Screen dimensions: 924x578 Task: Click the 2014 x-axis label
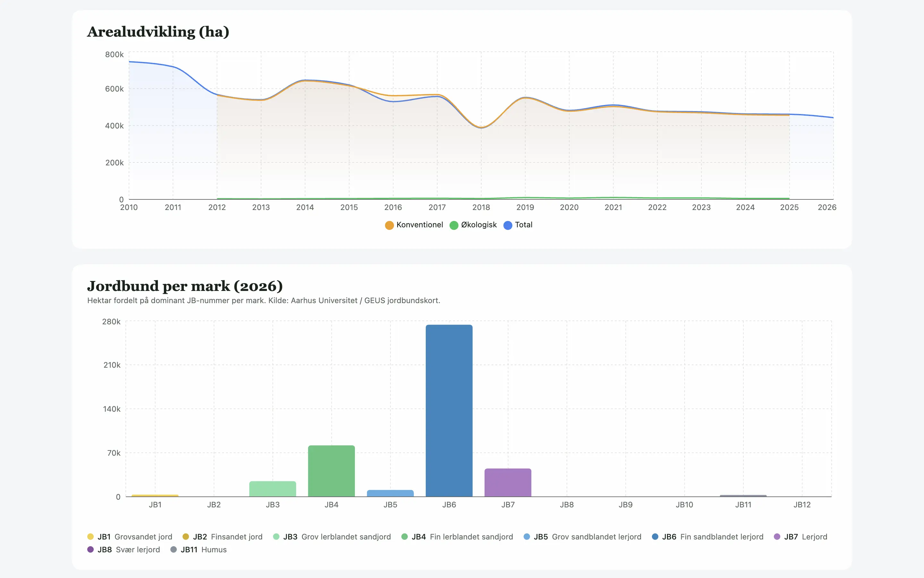pyautogui.click(x=305, y=207)
